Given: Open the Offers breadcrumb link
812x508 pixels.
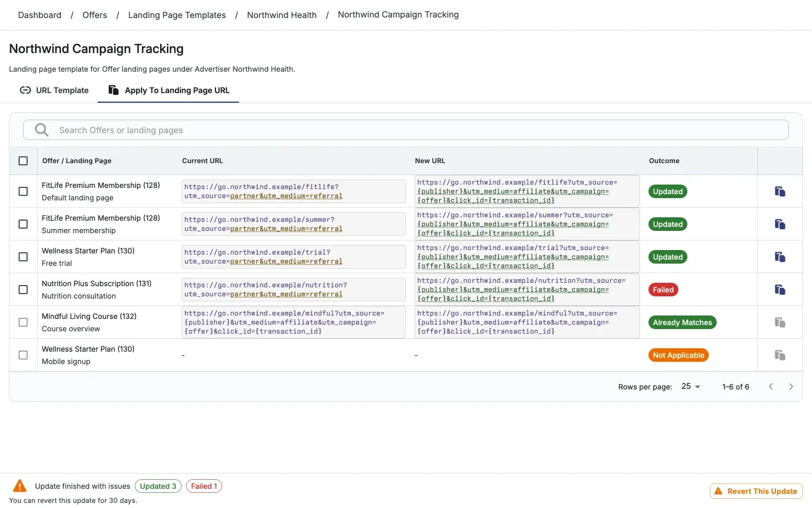Looking at the screenshot, I should click(x=95, y=15).
